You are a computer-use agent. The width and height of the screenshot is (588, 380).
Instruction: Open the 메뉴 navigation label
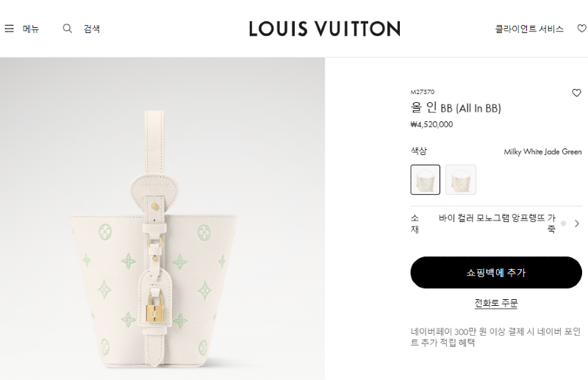click(31, 29)
